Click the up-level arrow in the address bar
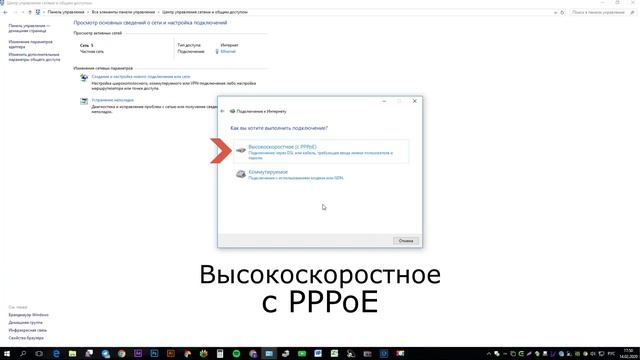The image size is (640, 360). (30, 12)
